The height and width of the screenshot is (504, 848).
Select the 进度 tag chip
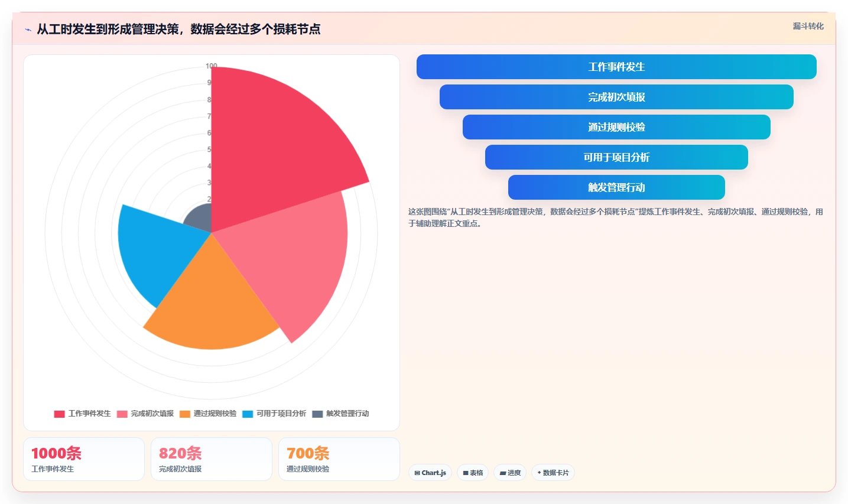click(x=510, y=473)
